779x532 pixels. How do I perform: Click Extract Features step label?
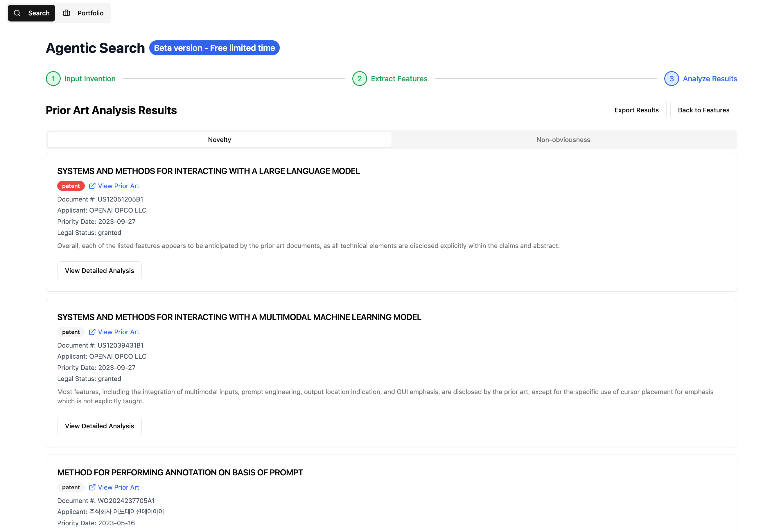pos(399,79)
